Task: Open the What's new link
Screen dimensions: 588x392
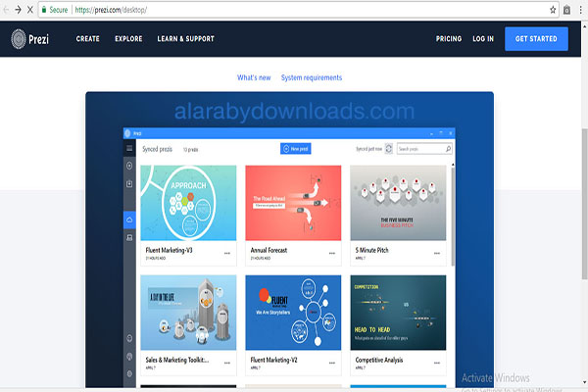Action: tap(254, 77)
